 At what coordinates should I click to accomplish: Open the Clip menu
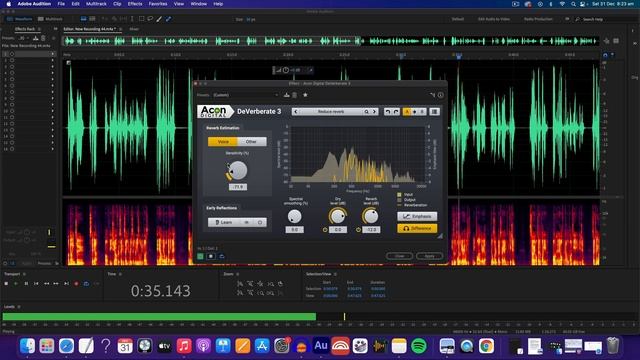point(117,4)
